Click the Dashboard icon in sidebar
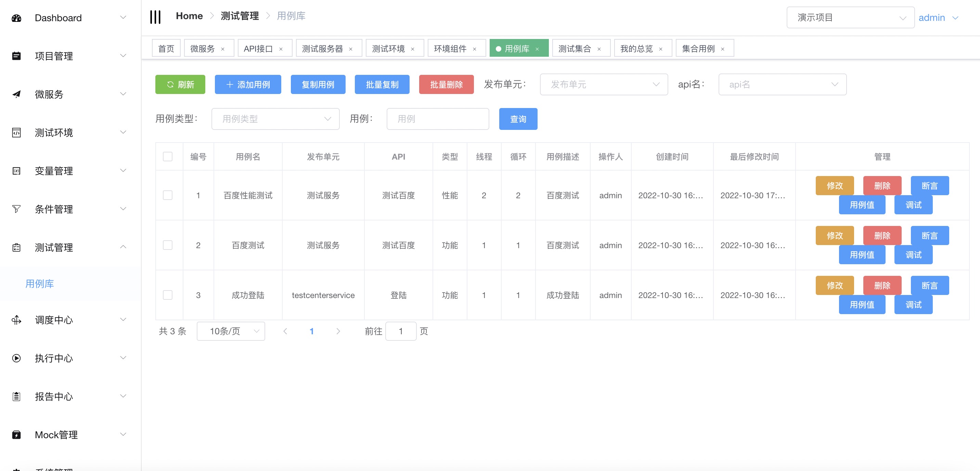The image size is (980, 471). [17, 17]
